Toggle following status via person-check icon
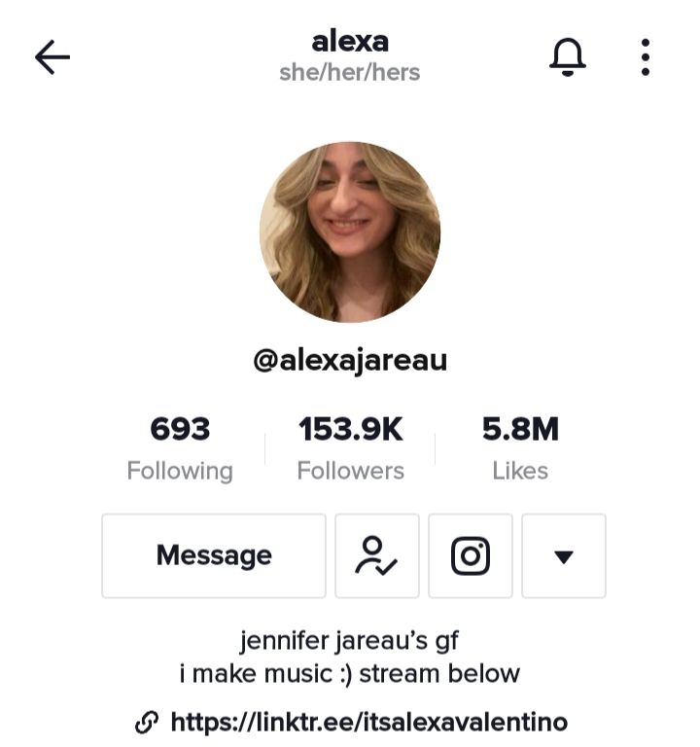 [x=376, y=555]
